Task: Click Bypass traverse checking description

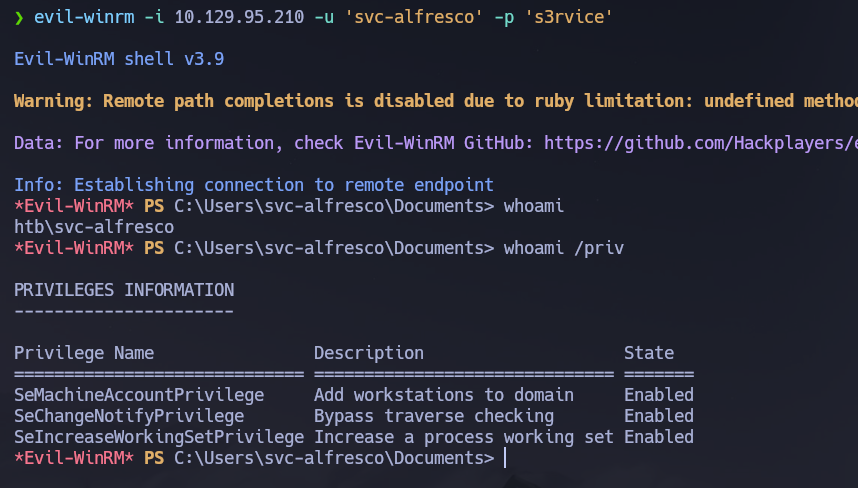Action: 434,416
